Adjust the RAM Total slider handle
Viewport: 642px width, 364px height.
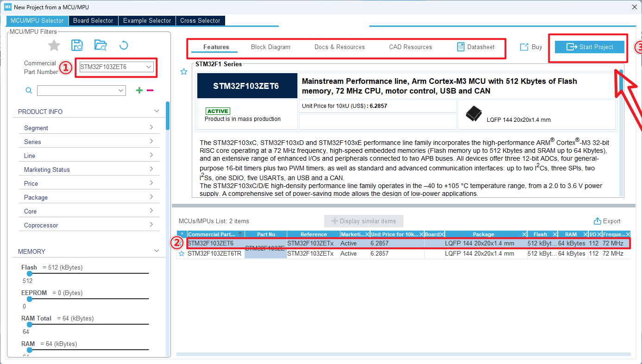click(x=30, y=325)
